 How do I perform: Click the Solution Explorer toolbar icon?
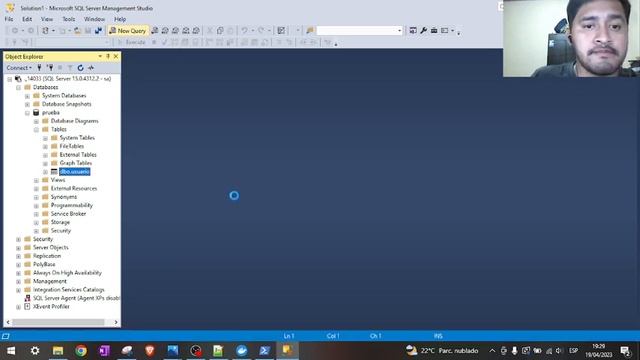pyautogui.click(x=413, y=31)
